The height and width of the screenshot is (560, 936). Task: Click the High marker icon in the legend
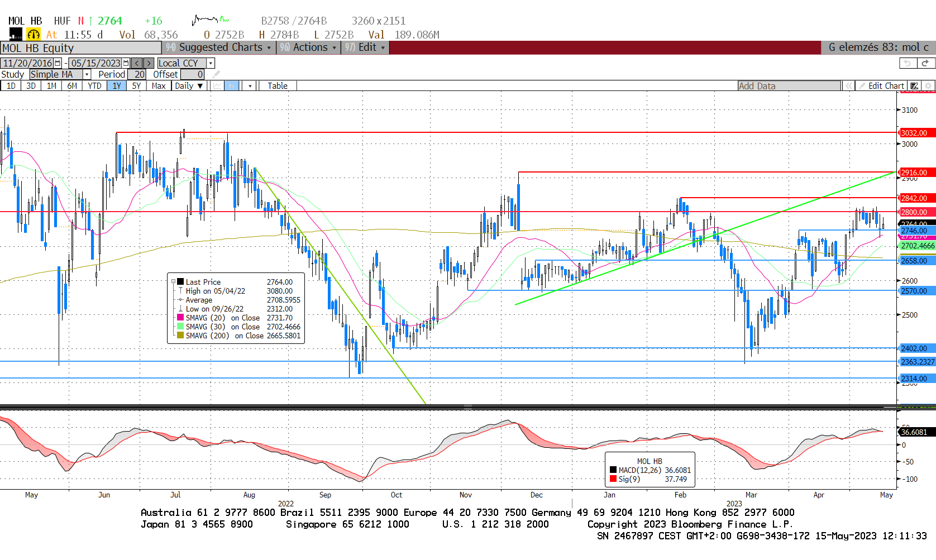point(180,291)
